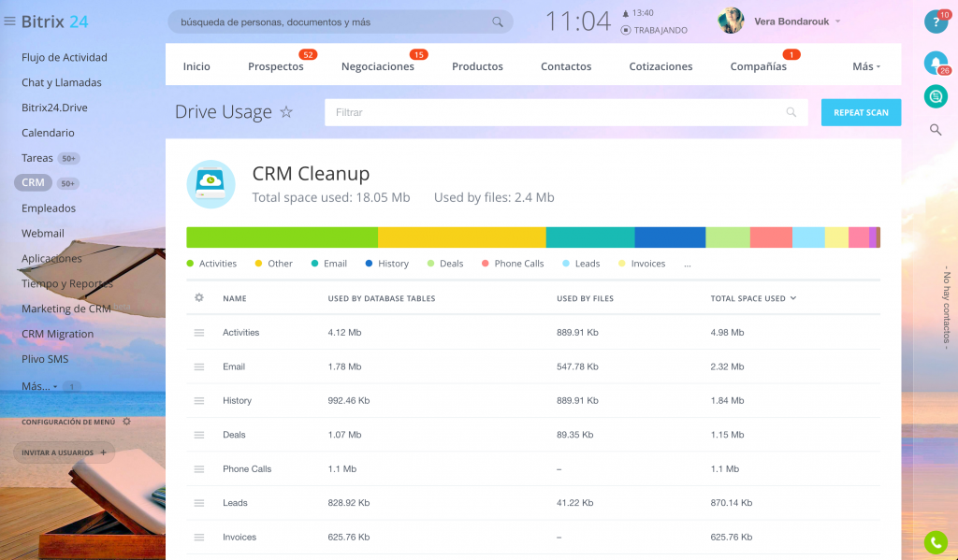The height and width of the screenshot is (560, 958).
Task: Sort by Total Space Used column arrow
Action: [793, 298]
